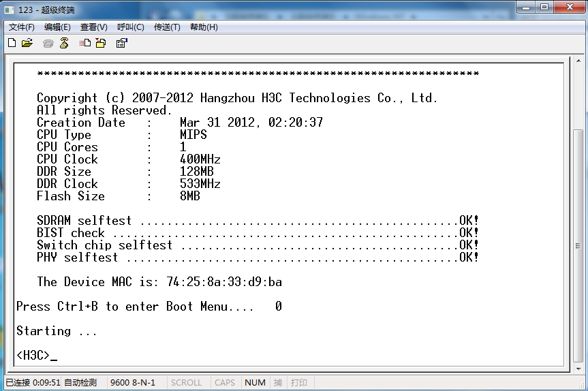Click the '9600 8-N-1' status entry
Image resolution: width=588 pixels, height=391 pixels.
(133, 382)
